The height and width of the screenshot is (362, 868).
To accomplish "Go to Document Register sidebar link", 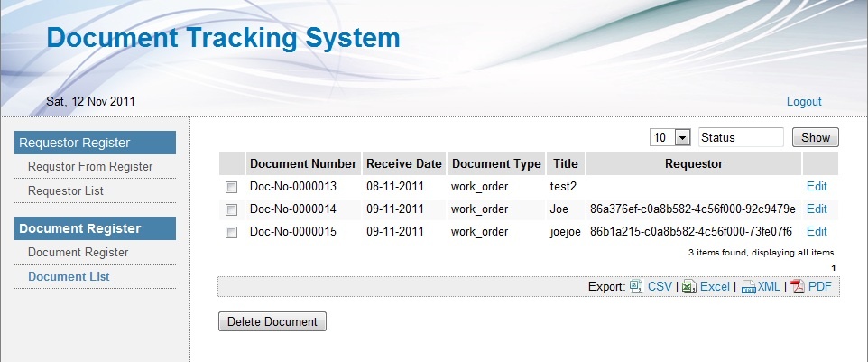I will click(x=78, y=253).
